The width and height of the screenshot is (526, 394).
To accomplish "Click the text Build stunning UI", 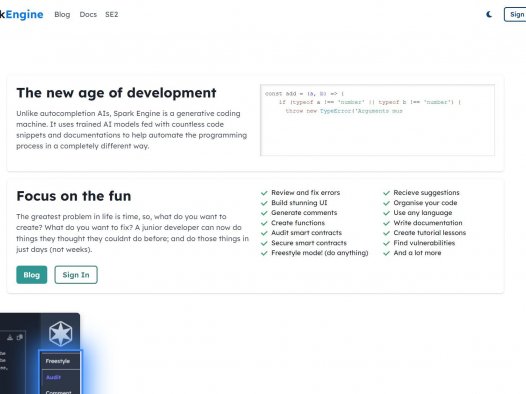I will coord(299,203).
